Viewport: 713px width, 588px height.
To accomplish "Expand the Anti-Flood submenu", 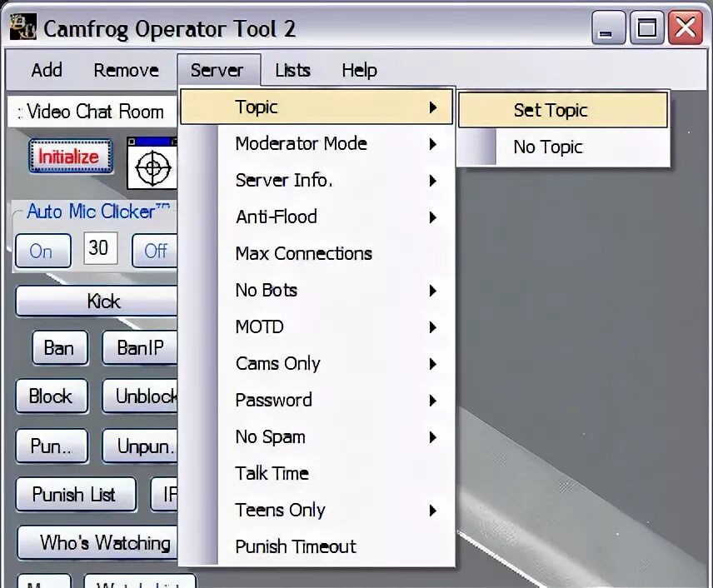I will coord(317,217).
